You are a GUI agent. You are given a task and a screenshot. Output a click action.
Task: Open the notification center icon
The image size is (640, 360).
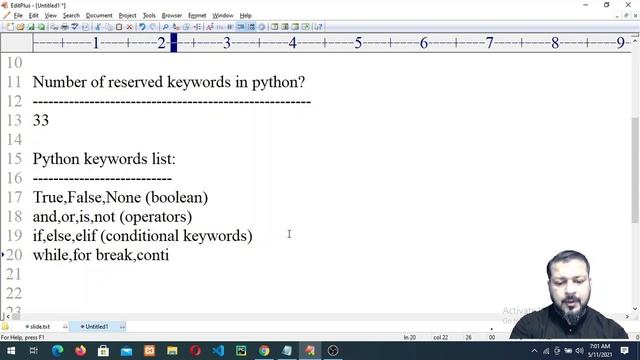point(624,351)
